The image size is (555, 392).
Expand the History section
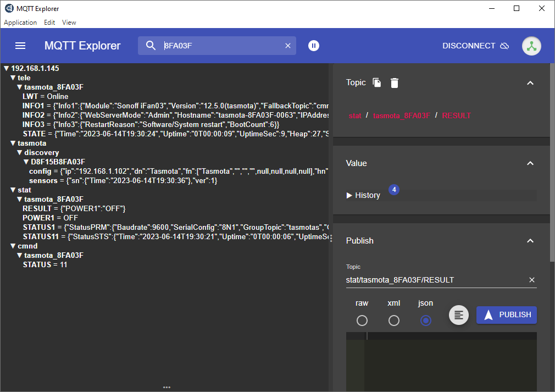coord(363,195)
